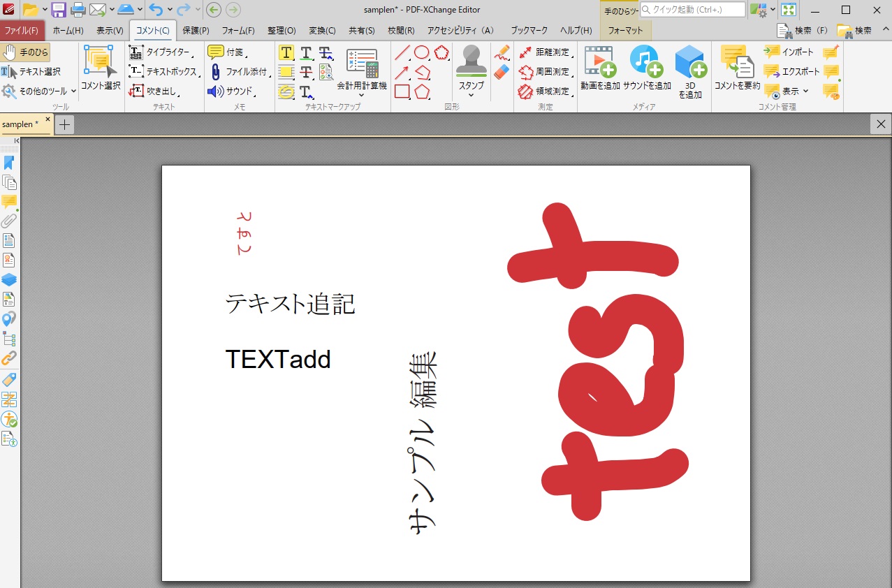This screenshot has width=892, height=588.
Task: Open the Undo history dropdown arrow
Action: [170, 10]
